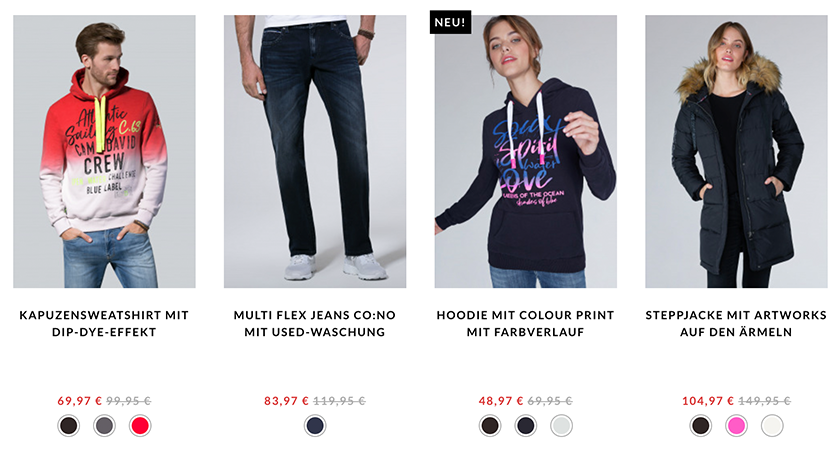Open the quilted jacket product image

[x=736, y=152]
